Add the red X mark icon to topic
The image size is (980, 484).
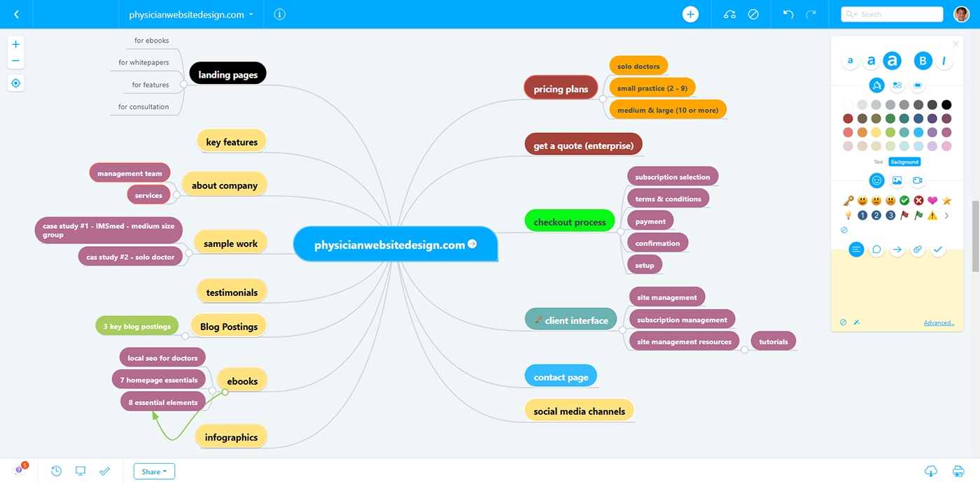(918, 201)
